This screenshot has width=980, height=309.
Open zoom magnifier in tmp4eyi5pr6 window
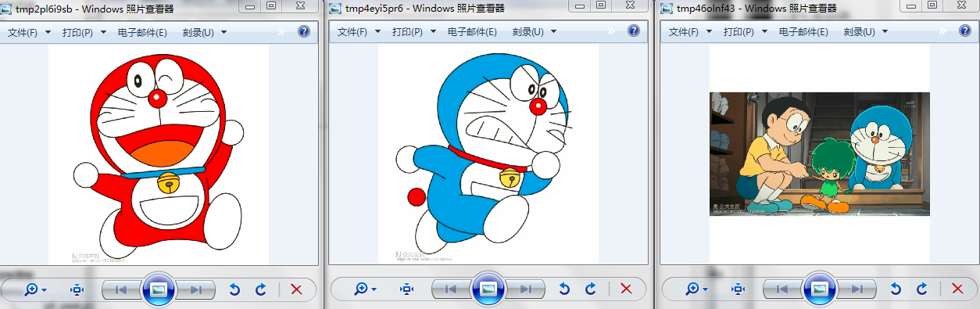point(364,289)
